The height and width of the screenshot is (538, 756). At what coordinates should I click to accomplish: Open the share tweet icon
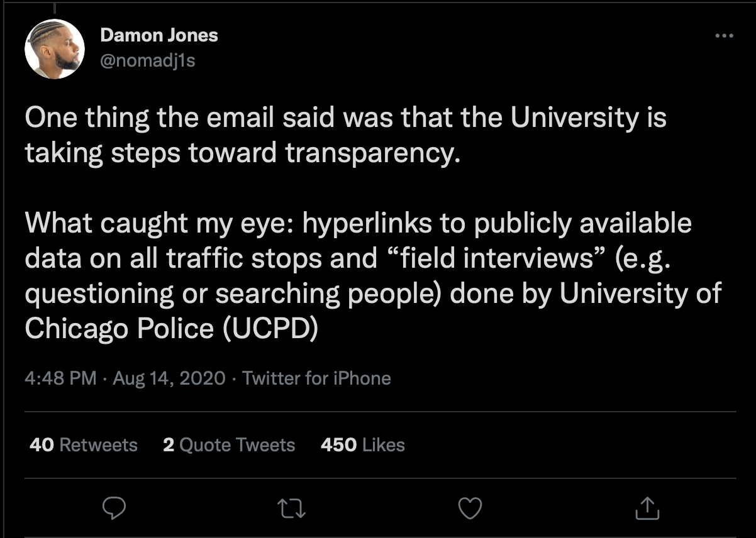point(647,508)
